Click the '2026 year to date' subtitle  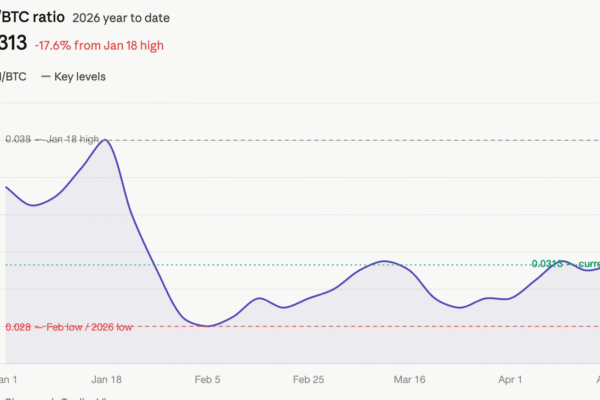(x=121, y=17)
